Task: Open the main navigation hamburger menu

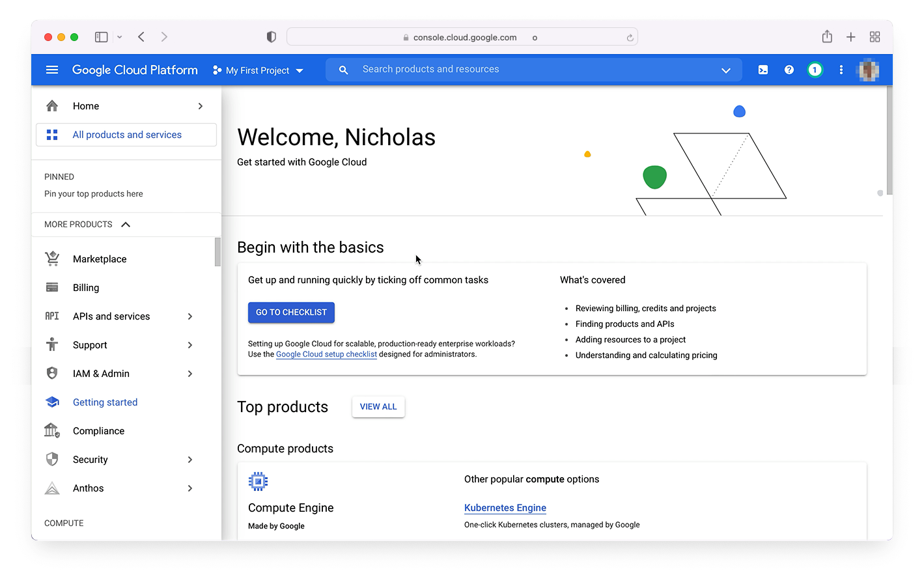Action: 52,70
